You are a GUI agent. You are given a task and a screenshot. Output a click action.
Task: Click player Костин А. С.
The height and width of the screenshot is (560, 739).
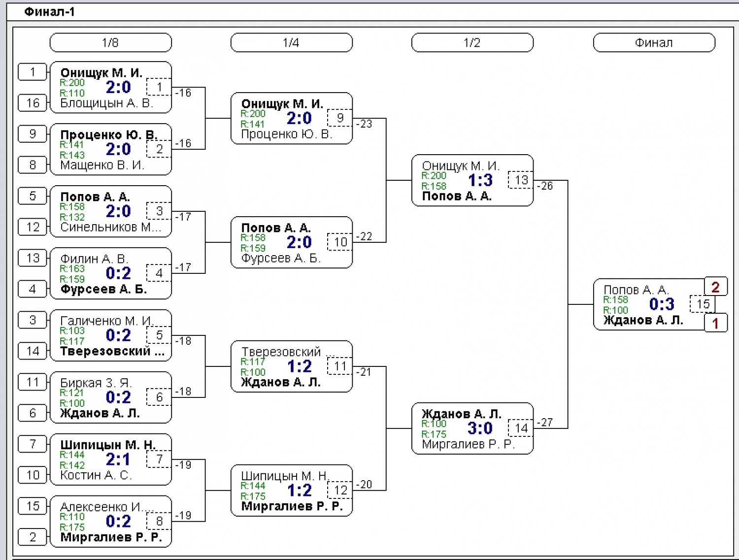pos(96,475)
